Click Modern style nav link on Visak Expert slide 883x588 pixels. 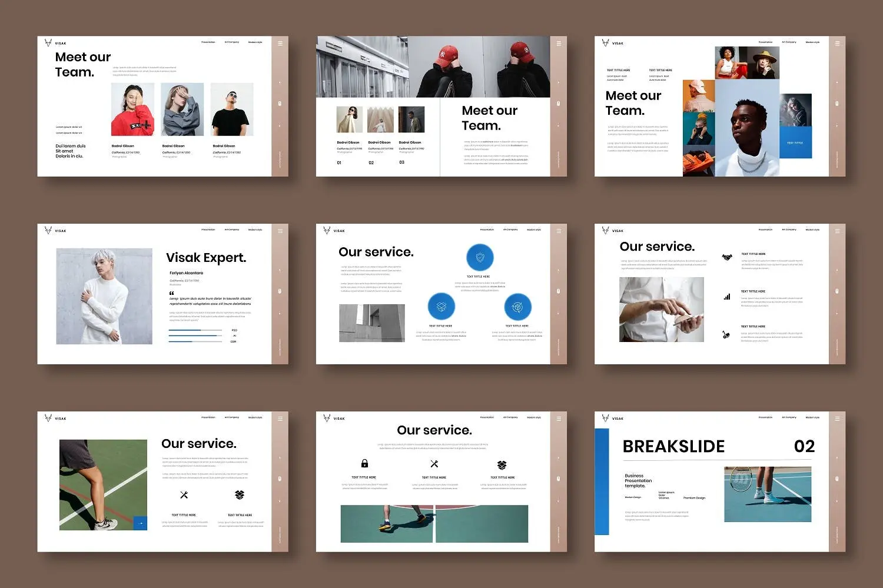coord(255,230)
